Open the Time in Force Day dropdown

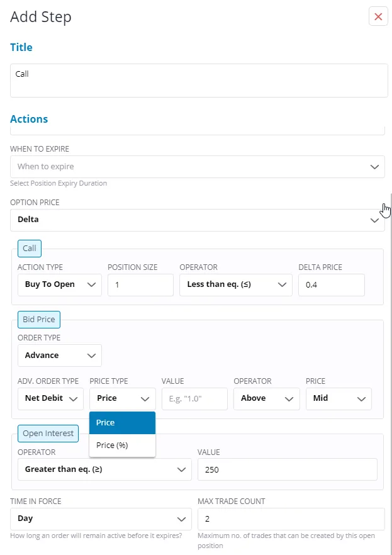[101, 519]
